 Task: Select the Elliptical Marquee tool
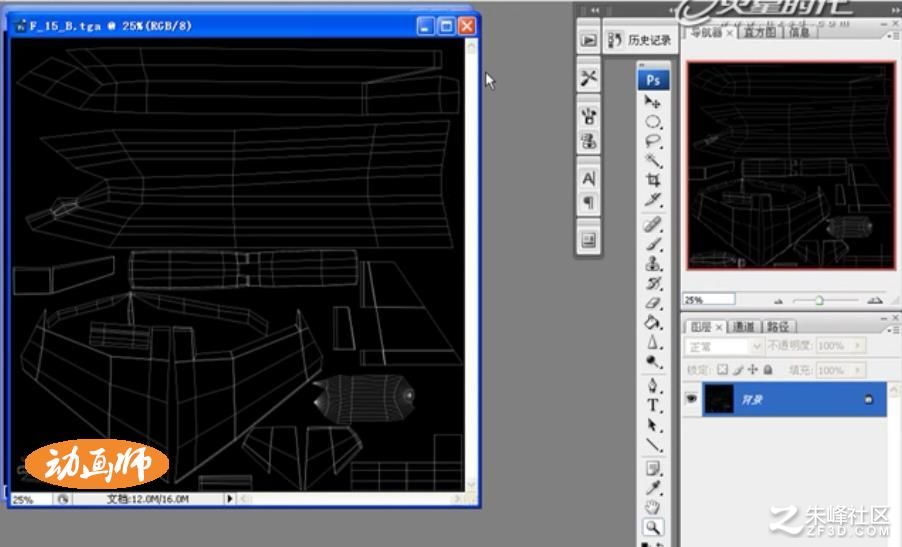click(x=652, y=122)
